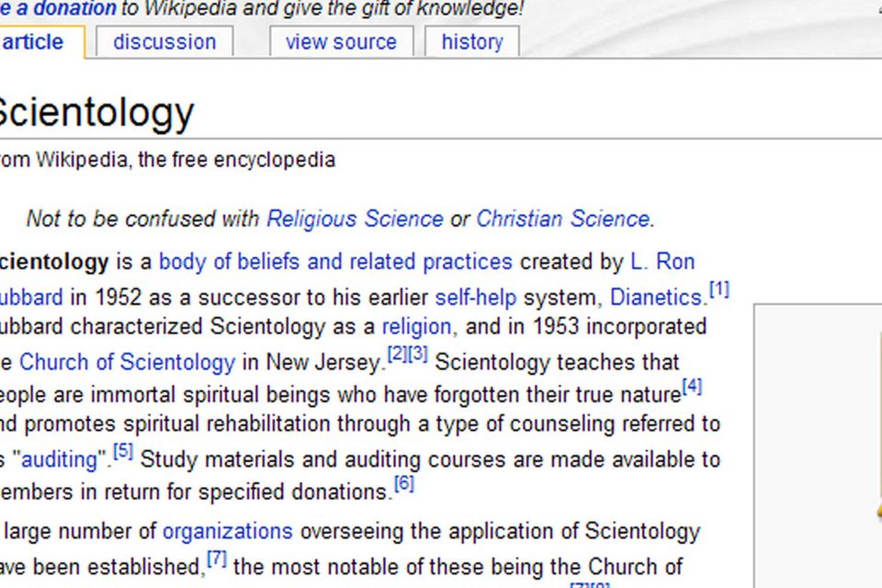Open the self-help article link
Screen dimensions: 882x588
[475, 298]
